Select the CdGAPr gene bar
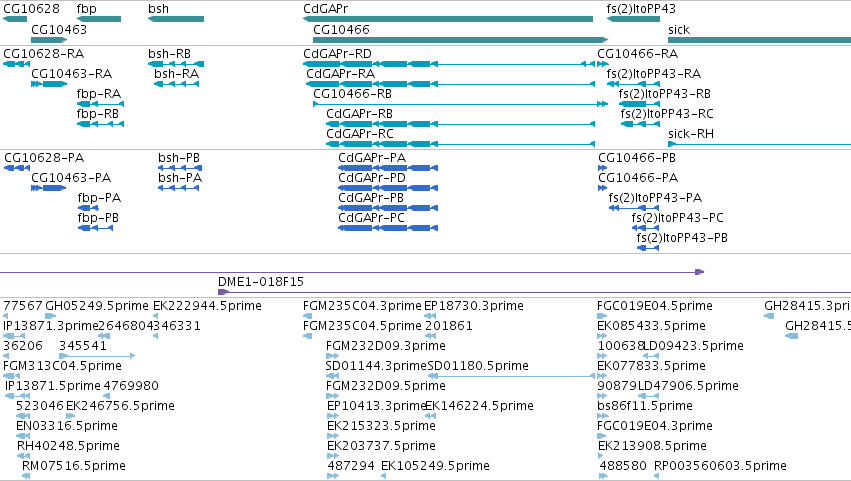The height and width of the screenshot is (481, 851). tap(448, 19)
